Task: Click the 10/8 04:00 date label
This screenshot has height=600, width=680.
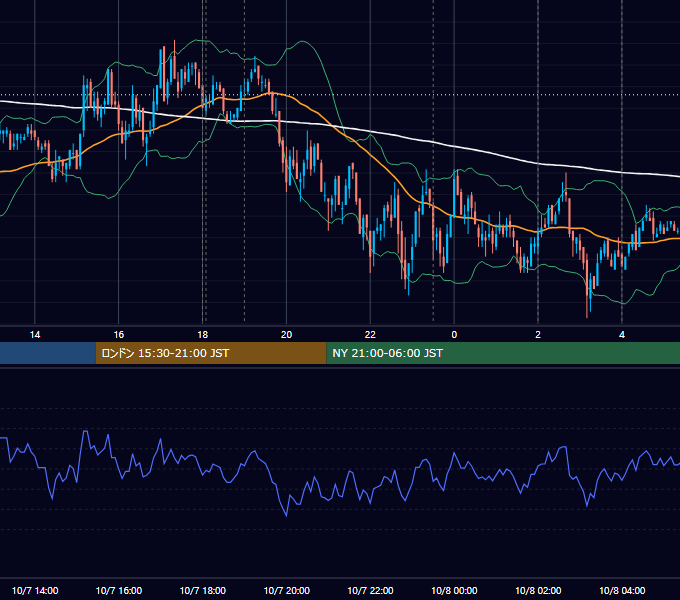Action: (622, 590)
